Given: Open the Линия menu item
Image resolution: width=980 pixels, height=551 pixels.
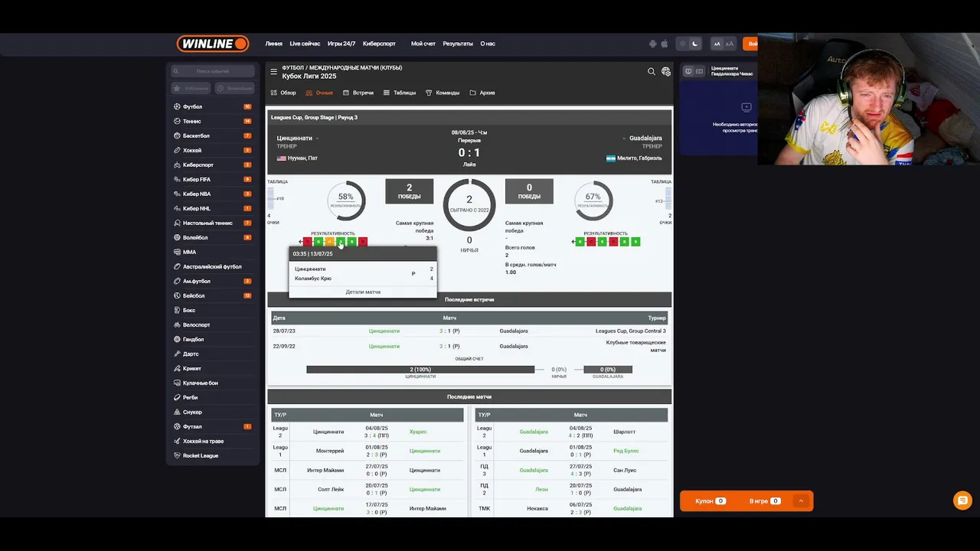Looking at the screenshot, I should [x=274, y=44].
